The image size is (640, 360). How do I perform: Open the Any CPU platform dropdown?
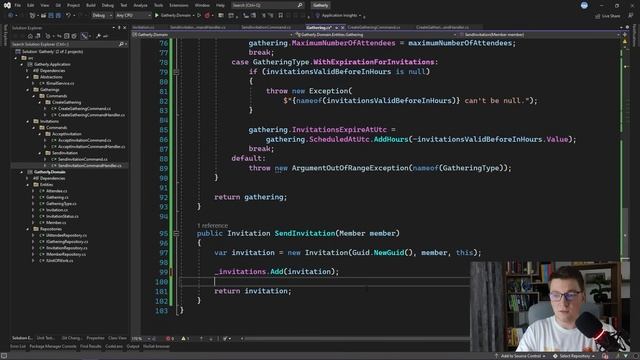[x=133, y=16]
